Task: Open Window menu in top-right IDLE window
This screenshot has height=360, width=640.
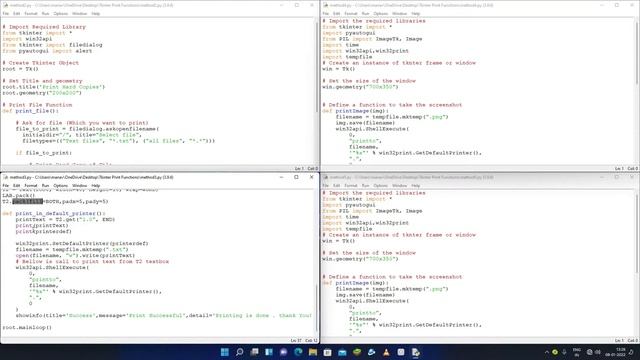Action: (x=399, y=13)
